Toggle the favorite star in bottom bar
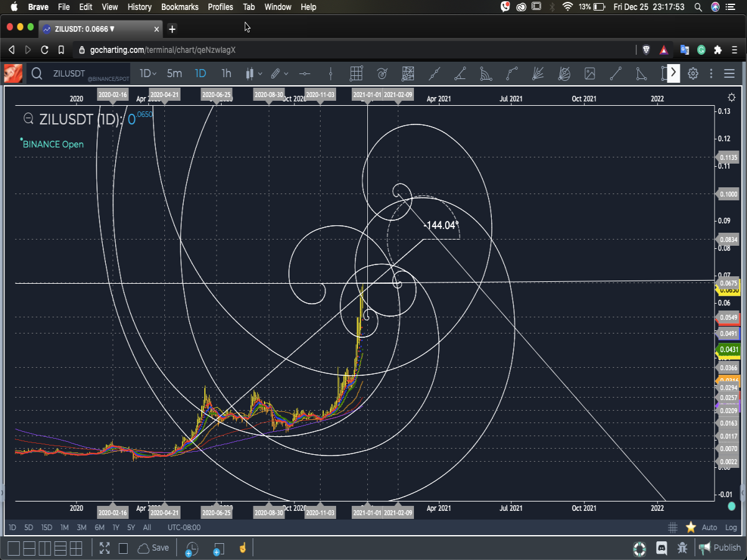This screenshot has width=747, height=560. pyautogui.click(x=690, y=527)
